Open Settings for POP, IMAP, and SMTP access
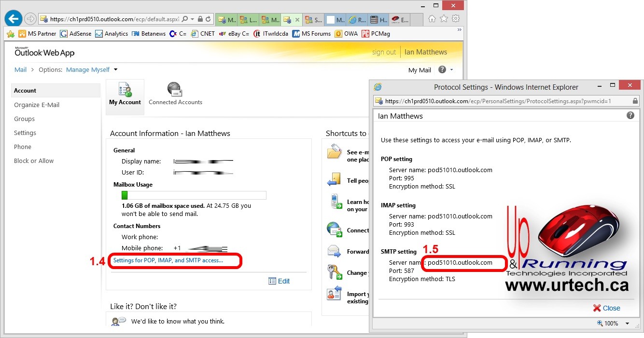This screenshot has width=644, height=338. [x=168, y=260]
